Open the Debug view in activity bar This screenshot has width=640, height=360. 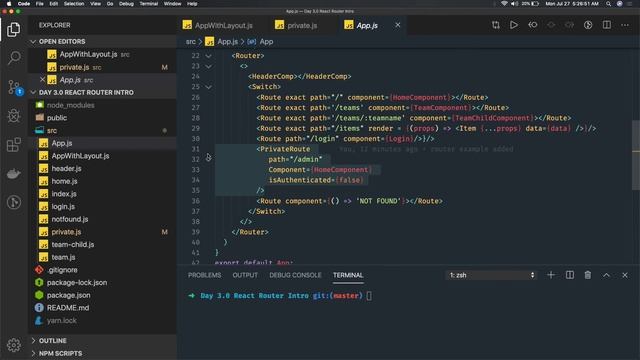(x=14, y=116)
